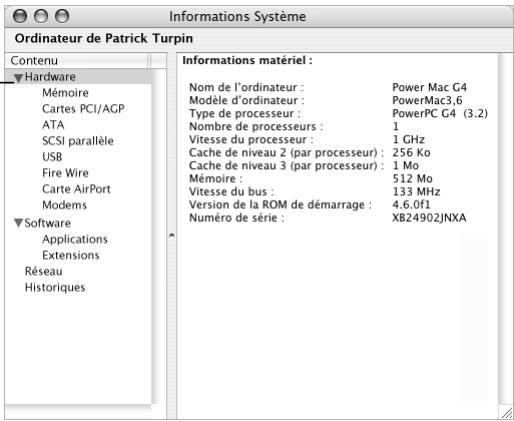Select the Historiques item
Image resolution: width=514 pixels, height=421 pixels.
click(x=55, y=287)
